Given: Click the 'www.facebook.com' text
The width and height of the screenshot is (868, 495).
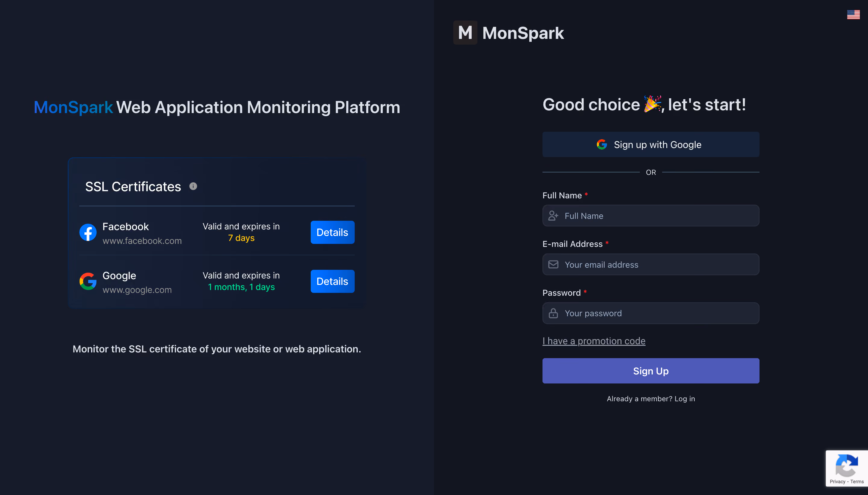Looking at the screenshot, I should click(142, 241).
